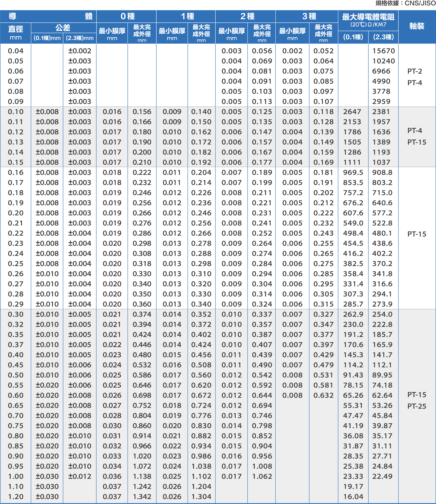436x504 pixels.
Task: Click the 規格依據 CNS/JISO note text
Action: (x=405, y=3)
